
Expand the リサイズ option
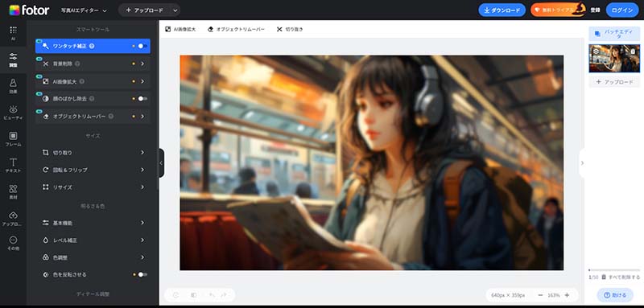[93, 187]
